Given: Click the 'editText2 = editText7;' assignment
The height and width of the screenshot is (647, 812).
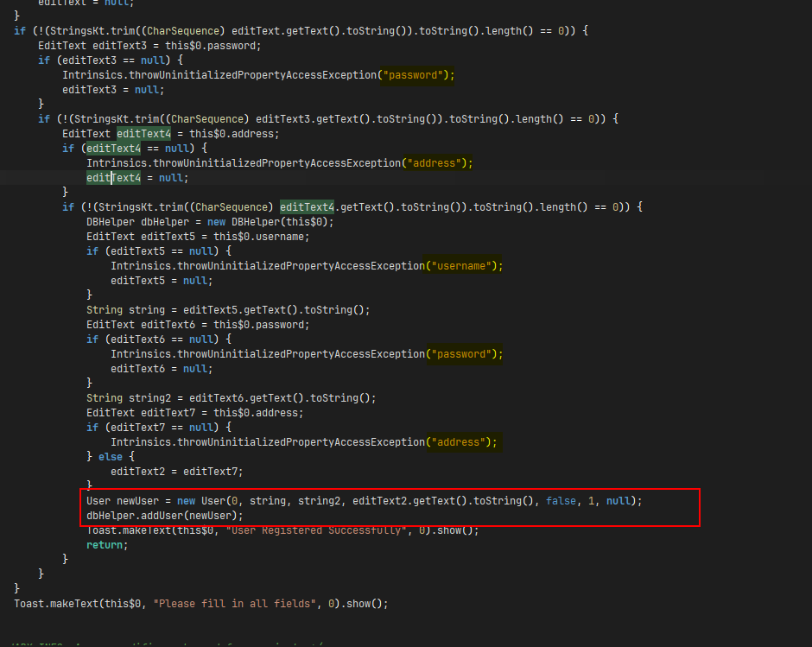Looking at the screenshot, I should (x=176, y=472).
